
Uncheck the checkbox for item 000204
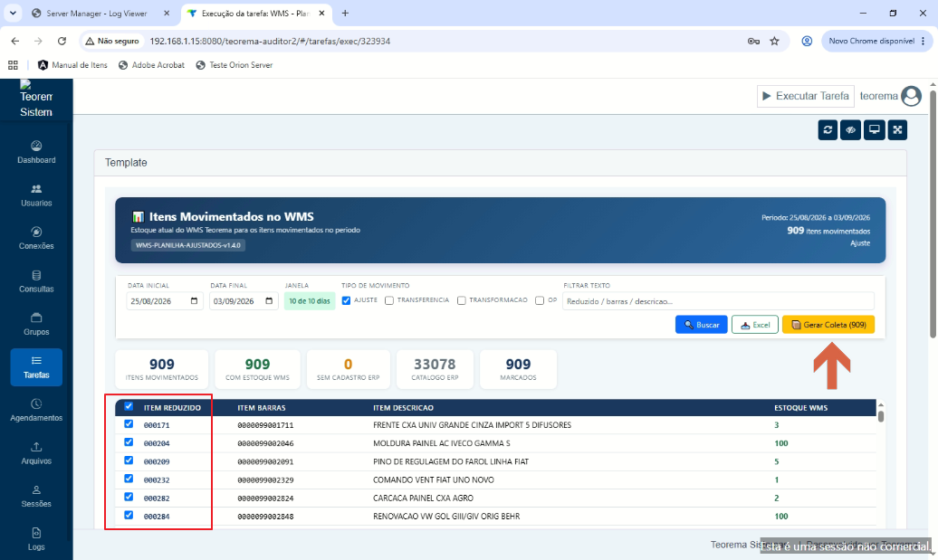129,442
